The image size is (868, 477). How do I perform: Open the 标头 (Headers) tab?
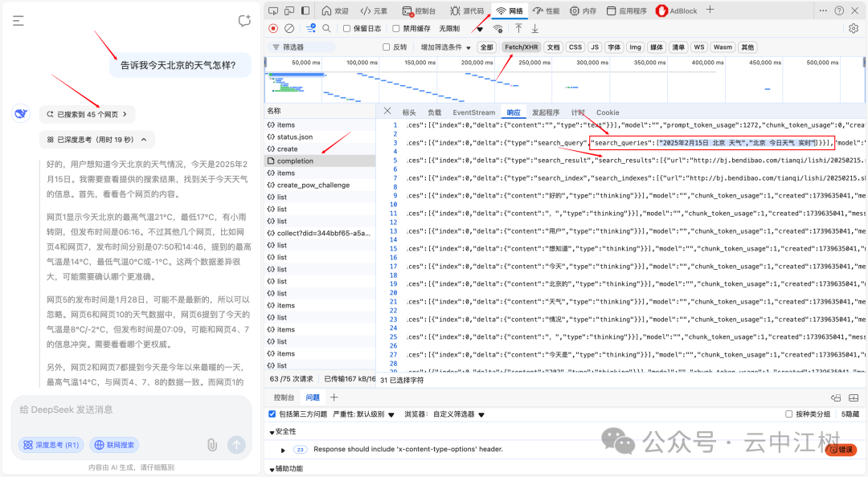pyautogui.click(x=409, y=112)
